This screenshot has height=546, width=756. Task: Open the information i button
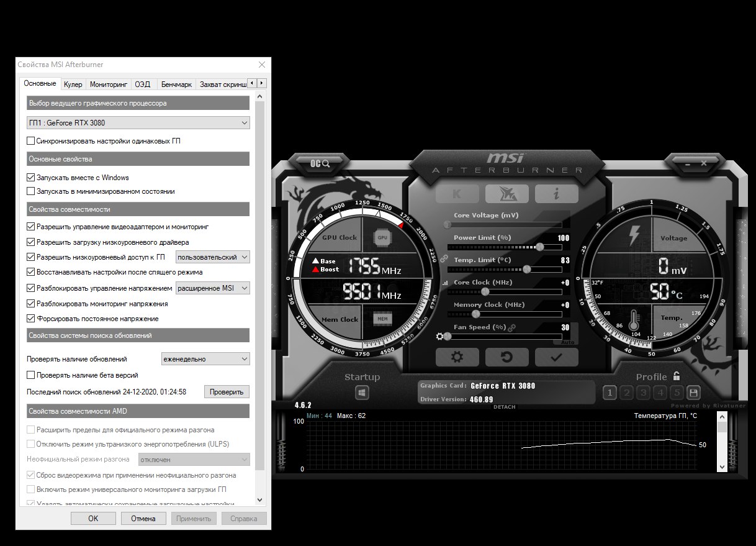point(557,194)
